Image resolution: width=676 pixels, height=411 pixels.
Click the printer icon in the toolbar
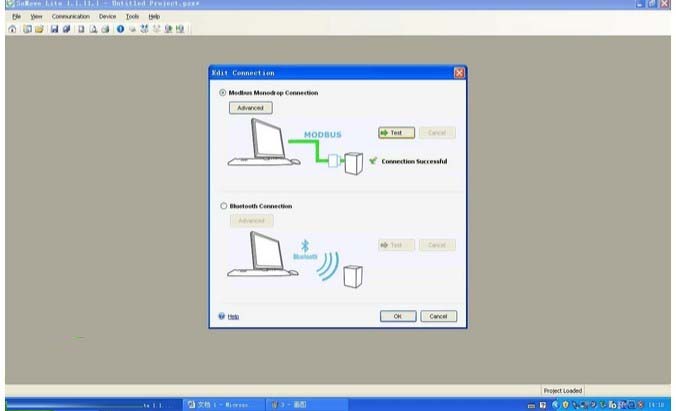click(105, 29)
